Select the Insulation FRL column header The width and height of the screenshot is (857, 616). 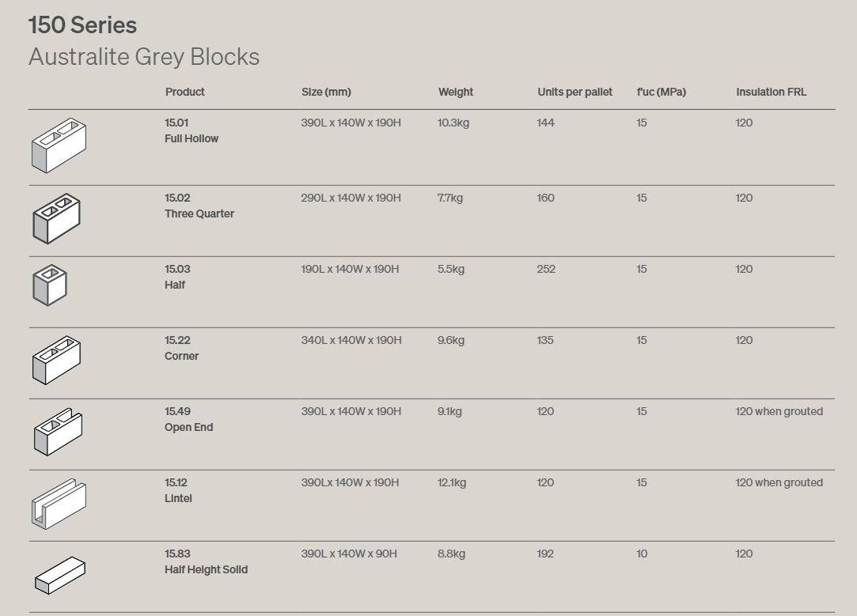[771, 92]
